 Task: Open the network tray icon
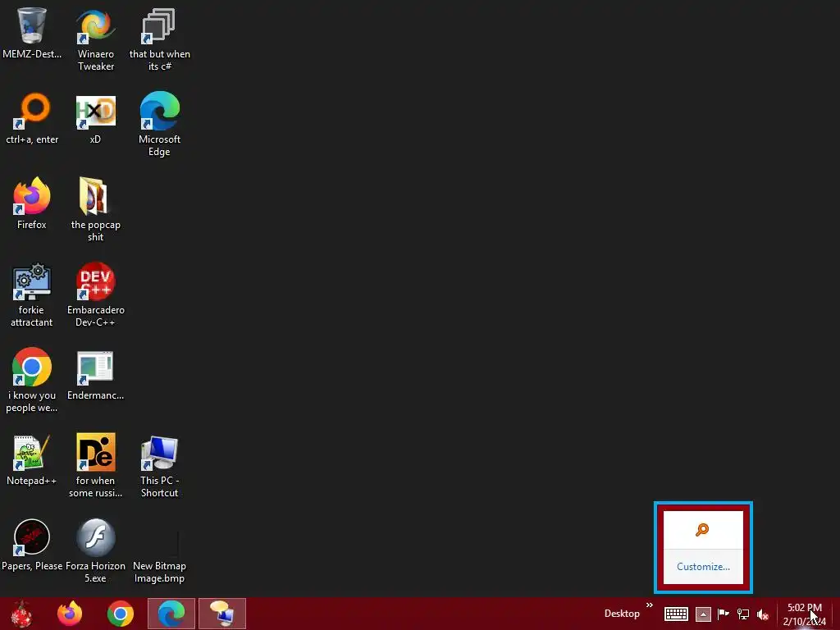743,614
